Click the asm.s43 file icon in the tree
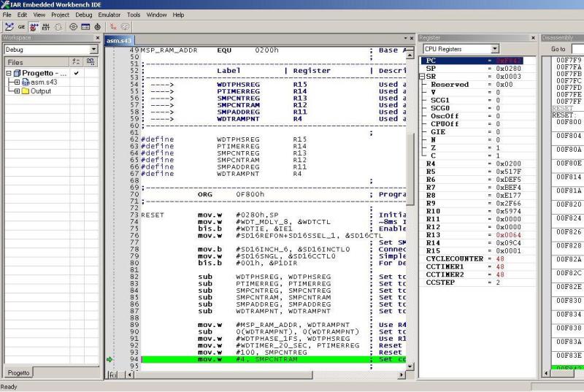The image size is (584, 392). tap(26, 82)
